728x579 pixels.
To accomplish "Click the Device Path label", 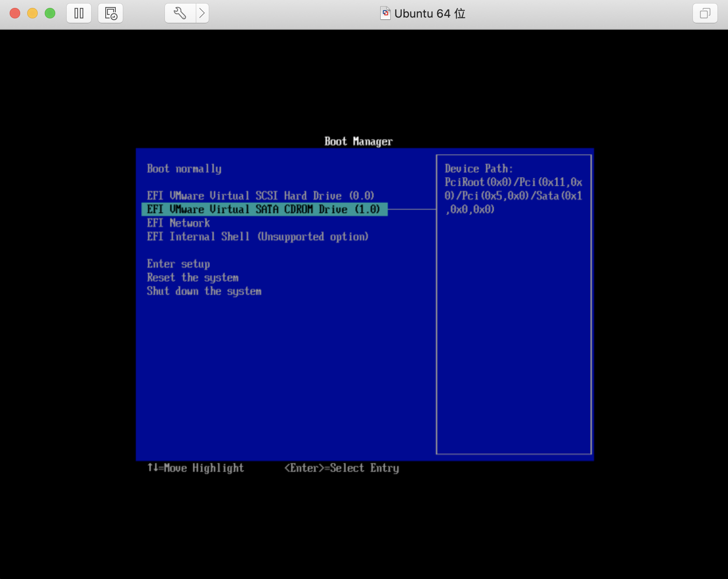I will click(x=478, y=168).
